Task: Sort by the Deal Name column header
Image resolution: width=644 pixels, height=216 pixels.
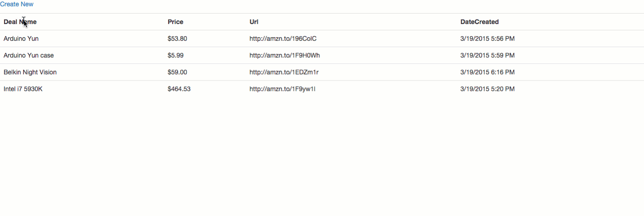Action: 20,22
